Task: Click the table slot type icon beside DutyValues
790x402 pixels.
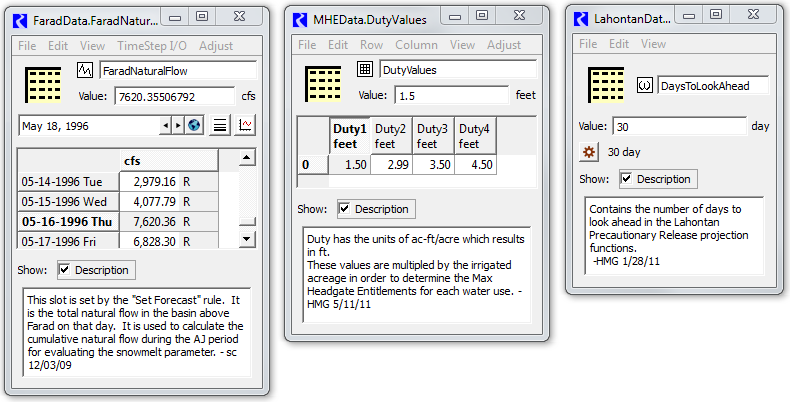Action: (x=365, y=69)
